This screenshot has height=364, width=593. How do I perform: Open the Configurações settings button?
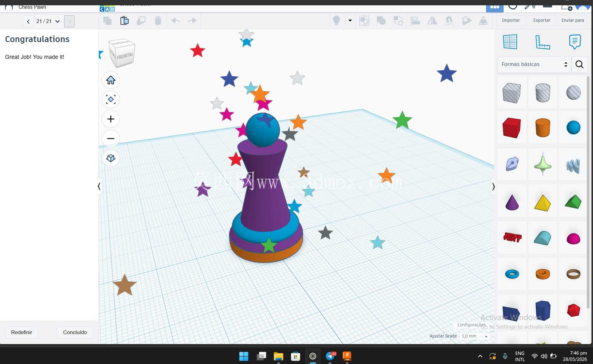click(x=471, y=325)
